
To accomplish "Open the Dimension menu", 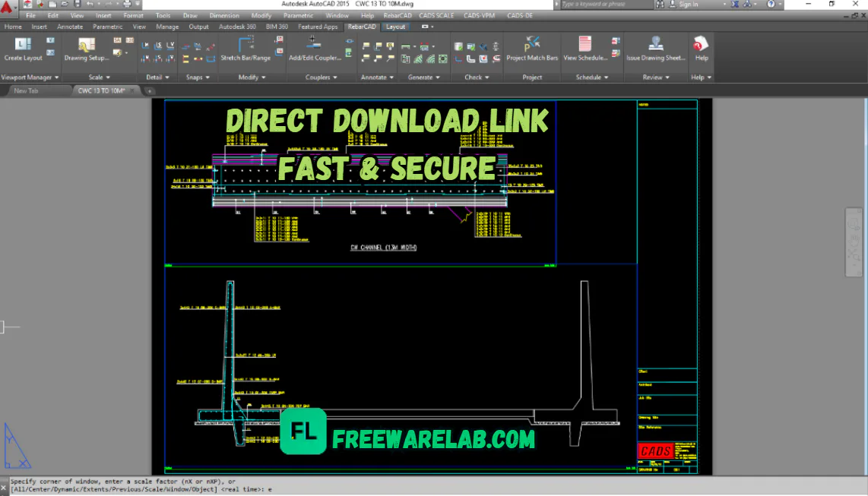I will [224, 15].
